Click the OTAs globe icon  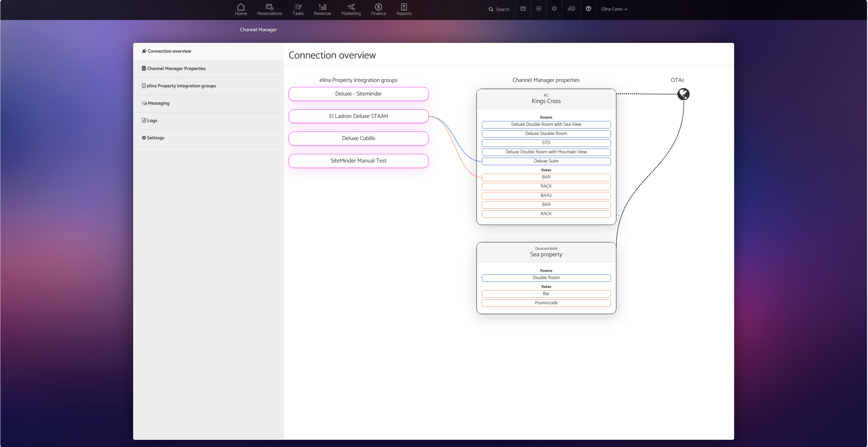pyautogui.click(x=683, y=94)
